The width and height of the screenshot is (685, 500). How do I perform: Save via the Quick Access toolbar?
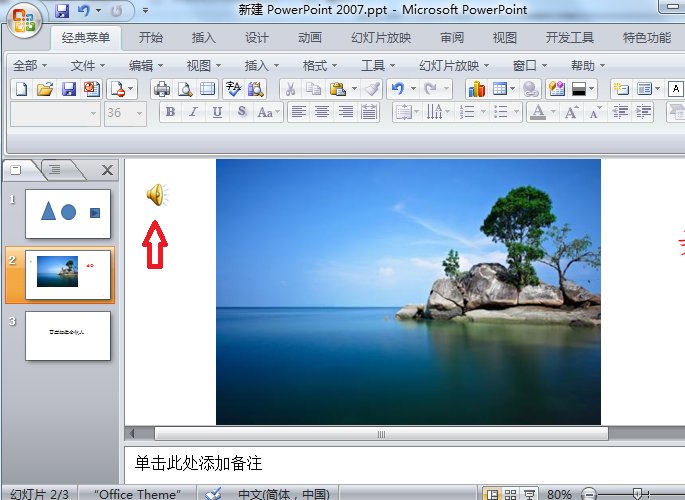coord(62,10)
